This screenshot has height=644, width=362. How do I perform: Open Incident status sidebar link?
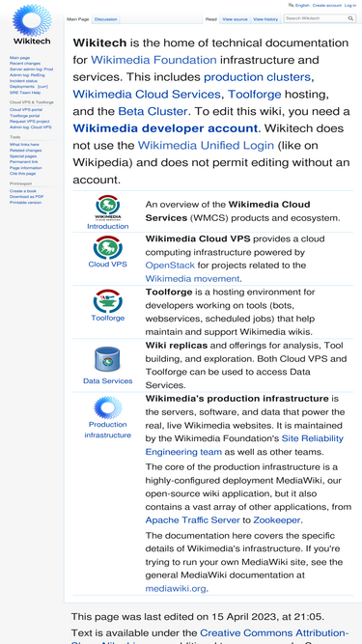(x=23, y=81)
